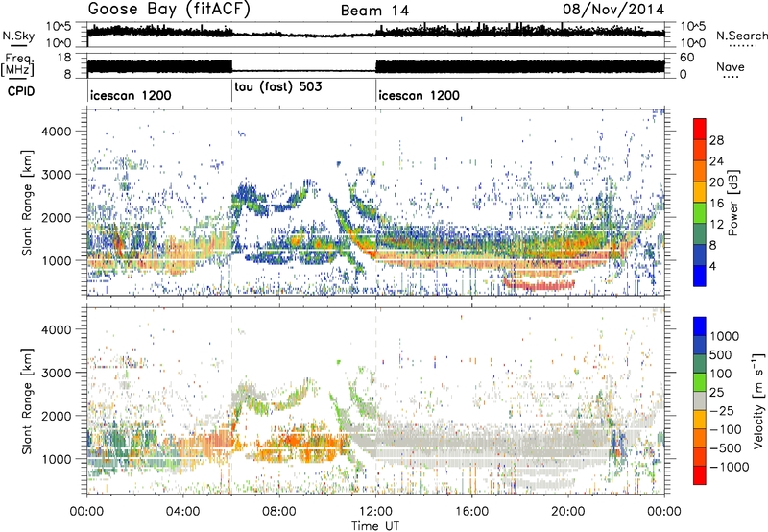Click the bright blue bottom segment of Power colorbar
768x532 pixels.
(x=700, y=276)
